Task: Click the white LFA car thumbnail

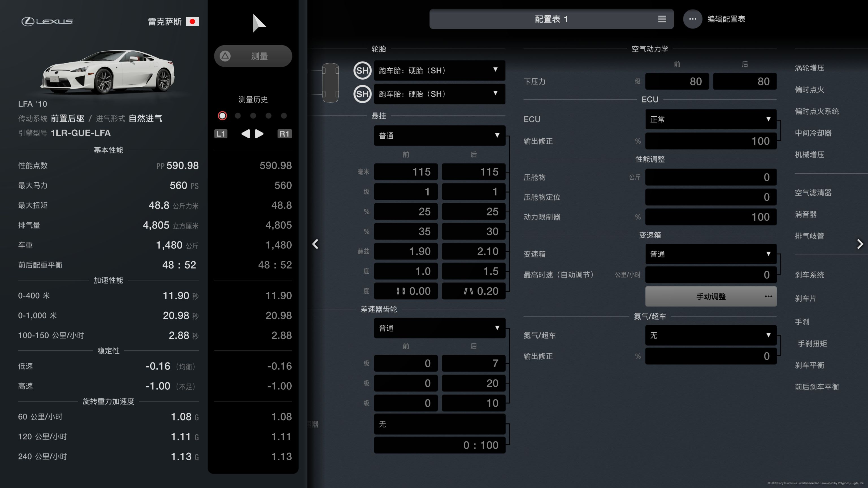Action: (108, 72)
